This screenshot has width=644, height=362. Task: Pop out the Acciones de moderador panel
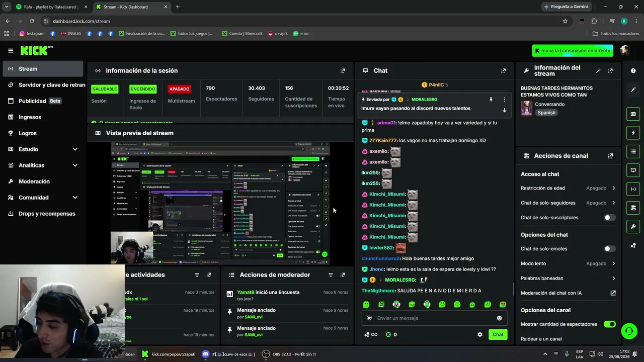(x=343, y=275)
